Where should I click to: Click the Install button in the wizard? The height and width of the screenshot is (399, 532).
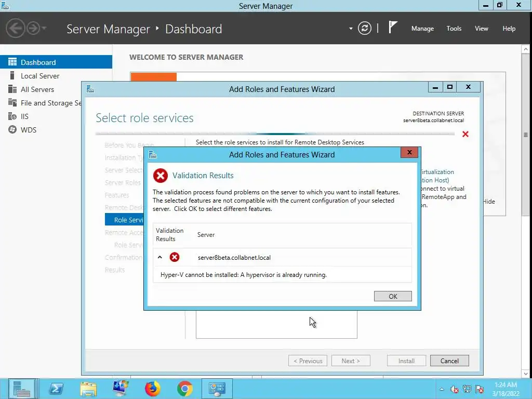tap(406, 361)
